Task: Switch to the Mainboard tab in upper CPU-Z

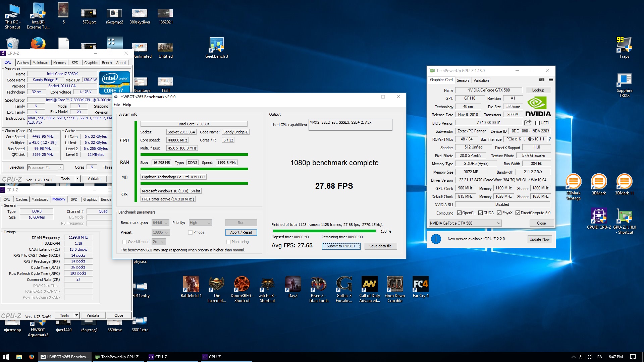Action: (41, 63)
